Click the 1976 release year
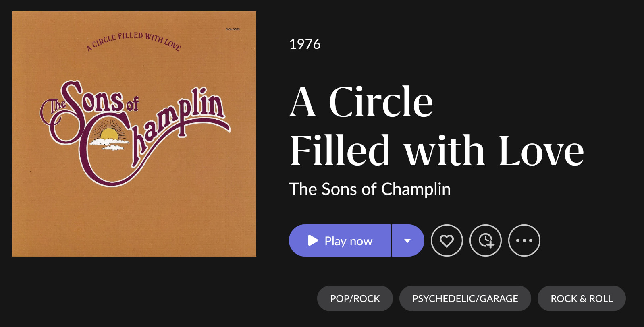 [305, 44]
